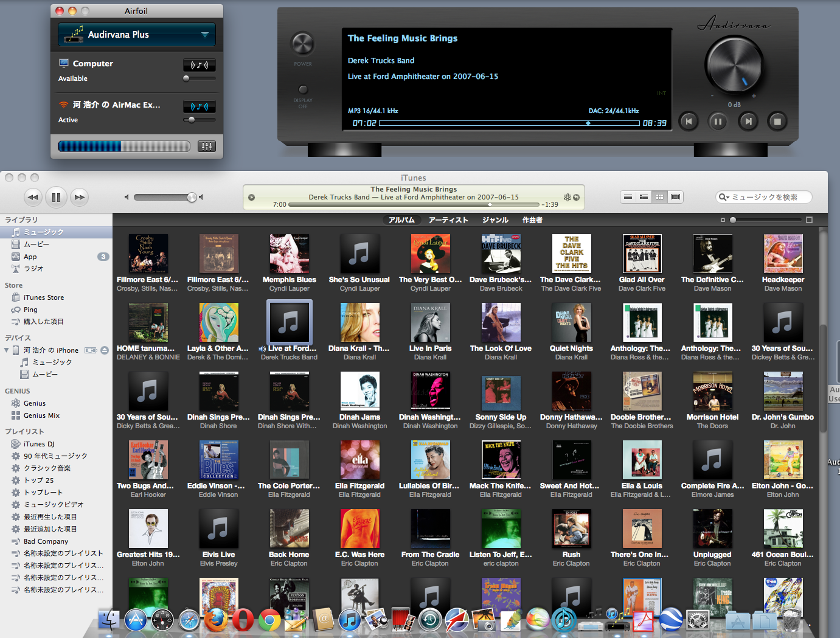Switch iTunes to album list view

pos(644,197)
